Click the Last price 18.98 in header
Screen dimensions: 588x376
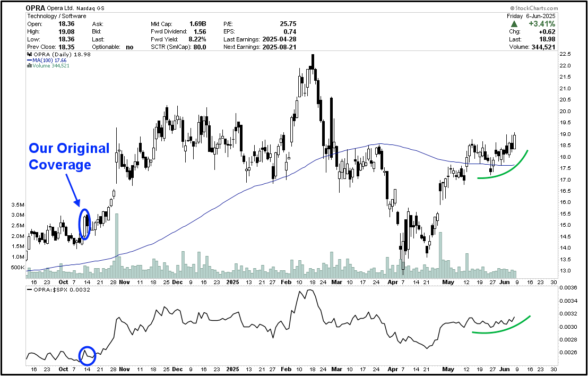click(x=548, y=39)
